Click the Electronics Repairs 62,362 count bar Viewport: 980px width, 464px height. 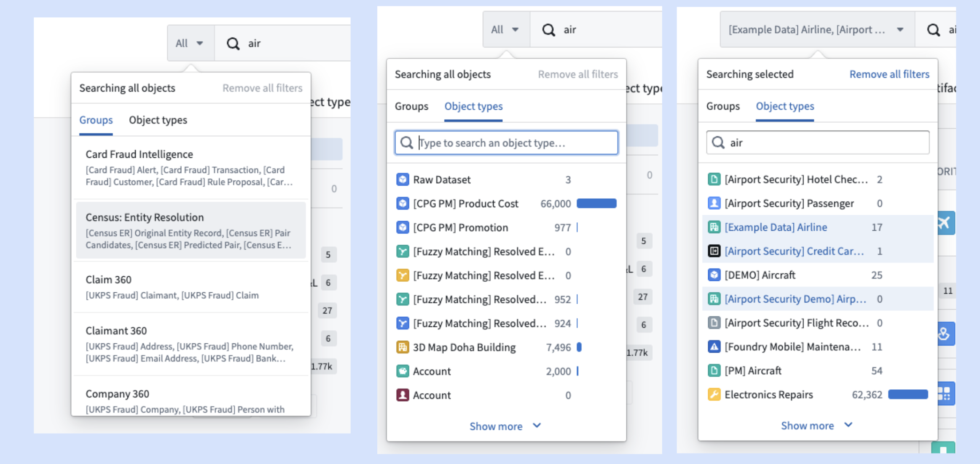click(908, 395)
